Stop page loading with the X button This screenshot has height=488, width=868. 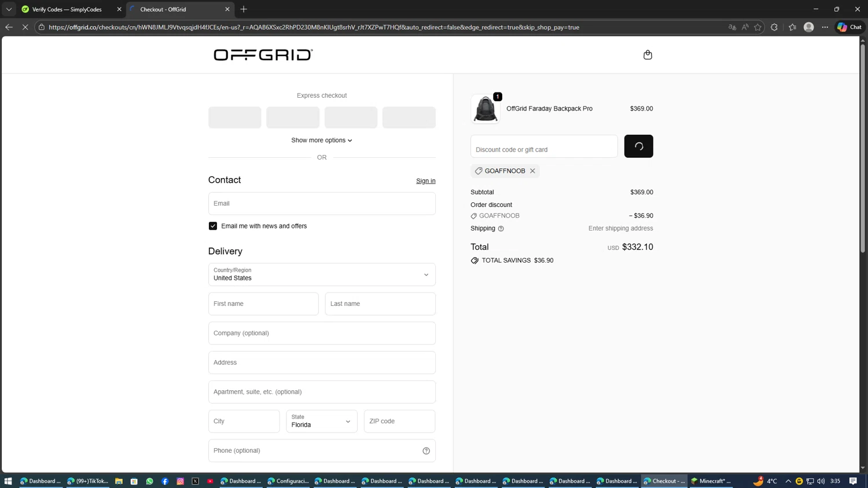pos(25,27)
